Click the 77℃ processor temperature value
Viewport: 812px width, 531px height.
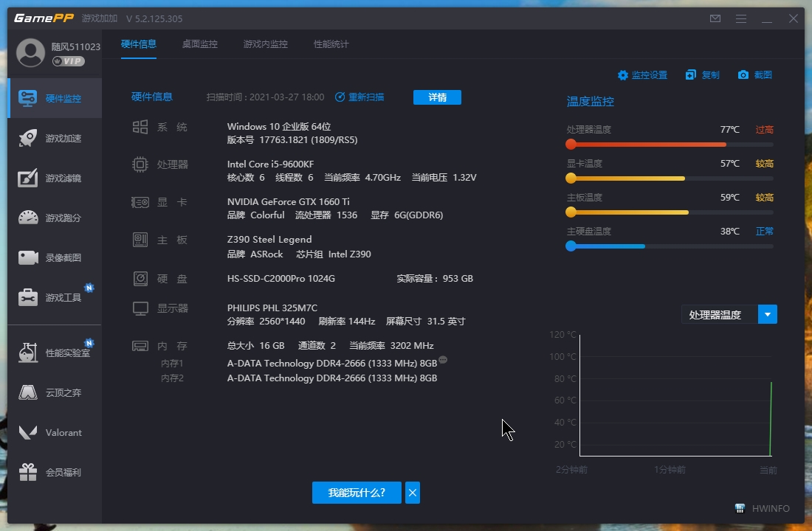[x=729, y=129]
